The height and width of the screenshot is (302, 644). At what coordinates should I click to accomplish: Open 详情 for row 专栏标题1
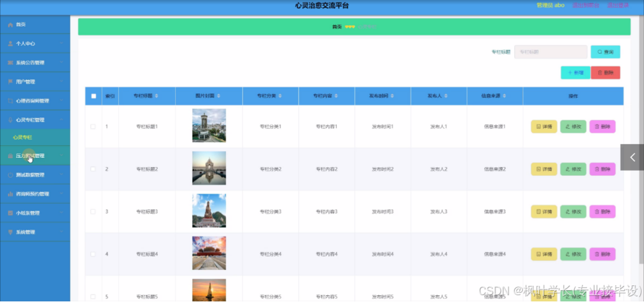pos(544,127)
